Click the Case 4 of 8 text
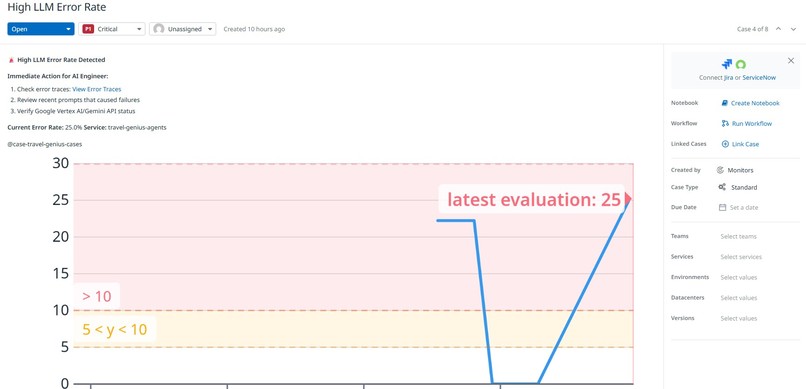 (x=753, y=29)
